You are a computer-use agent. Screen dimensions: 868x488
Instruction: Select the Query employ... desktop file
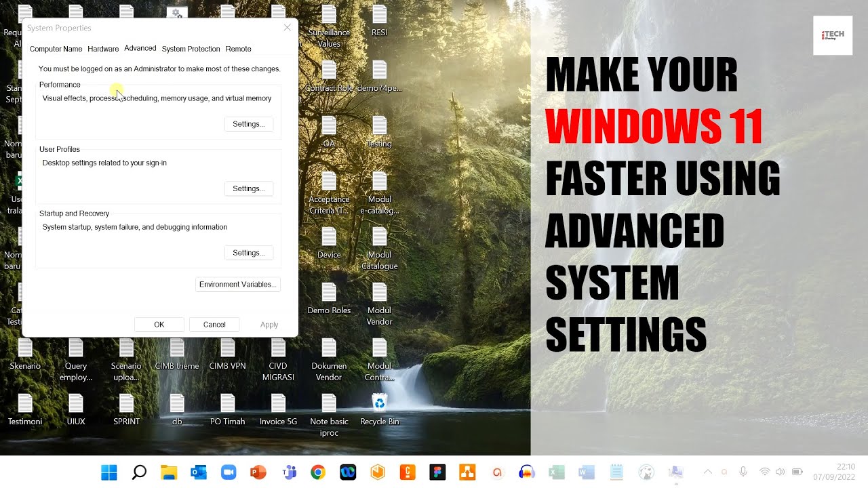(x=76, y=360)
